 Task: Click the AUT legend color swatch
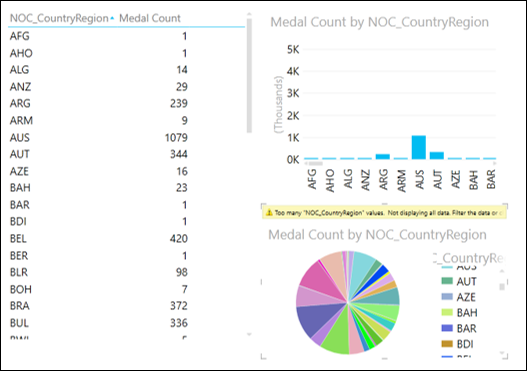pos(447,281)
